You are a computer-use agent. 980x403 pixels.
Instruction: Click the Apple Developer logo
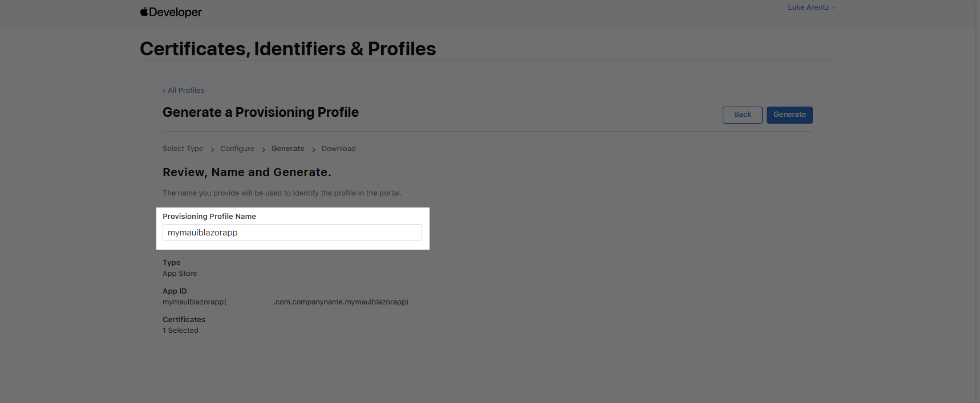coord(171,12)
